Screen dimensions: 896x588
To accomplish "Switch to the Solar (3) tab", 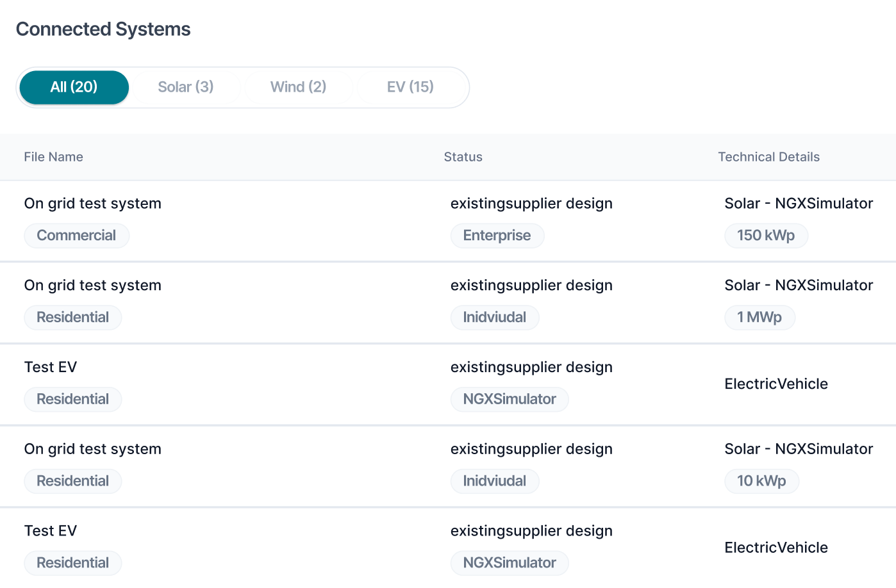I will coord(186,87).
